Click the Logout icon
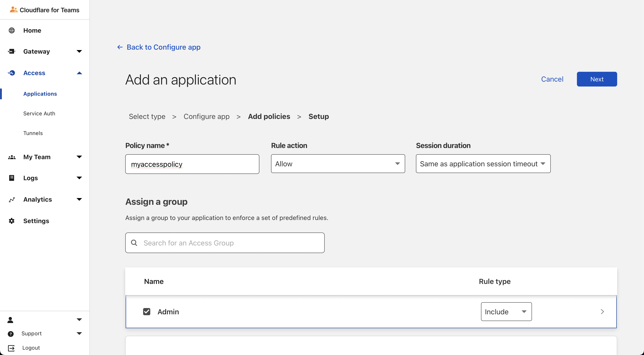The image size is (644, 355). click(x=11, y=348)
